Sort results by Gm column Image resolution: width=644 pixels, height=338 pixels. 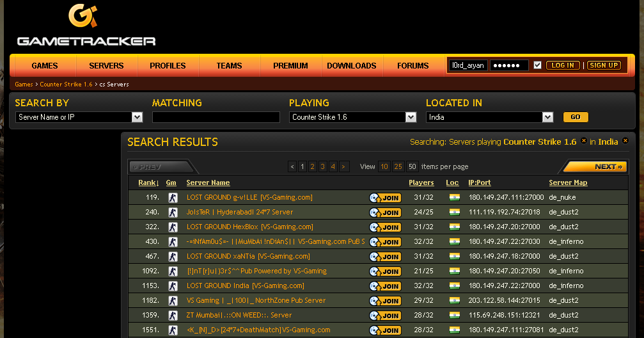[171, 182]
